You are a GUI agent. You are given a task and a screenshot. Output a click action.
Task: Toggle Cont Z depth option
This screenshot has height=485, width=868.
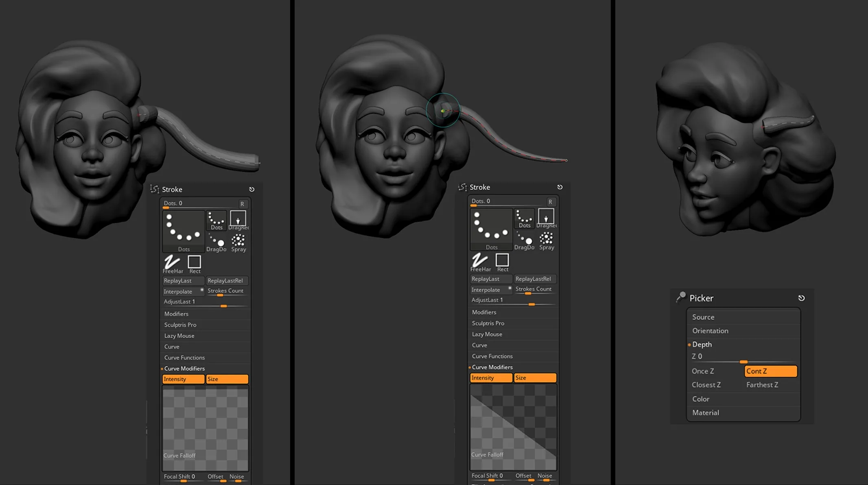coord(770,371)
